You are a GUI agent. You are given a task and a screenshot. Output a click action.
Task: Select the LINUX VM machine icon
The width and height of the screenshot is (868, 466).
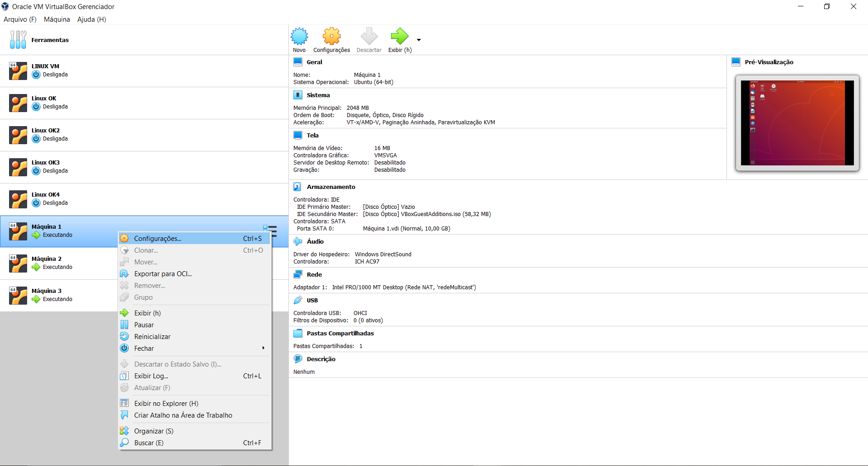(x=18, y=71)
